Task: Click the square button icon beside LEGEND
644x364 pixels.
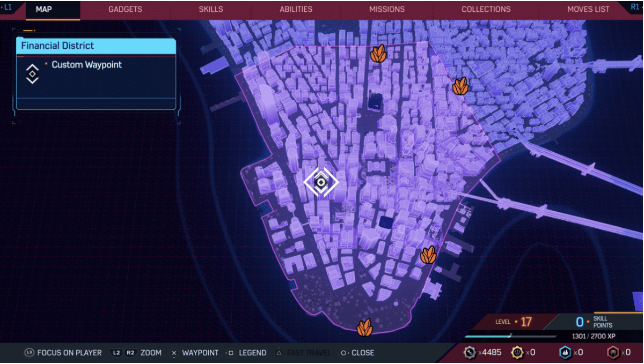Action: (230, 353)
